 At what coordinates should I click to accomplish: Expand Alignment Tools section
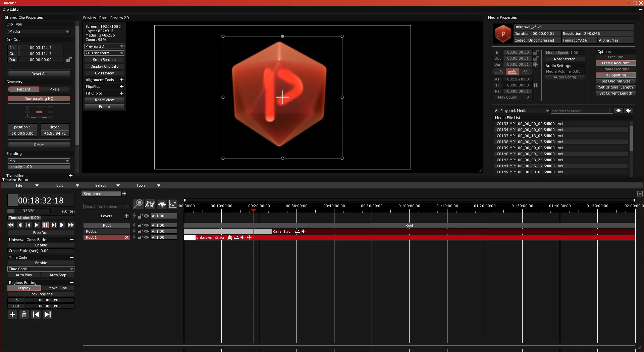[x=122, y=80]
